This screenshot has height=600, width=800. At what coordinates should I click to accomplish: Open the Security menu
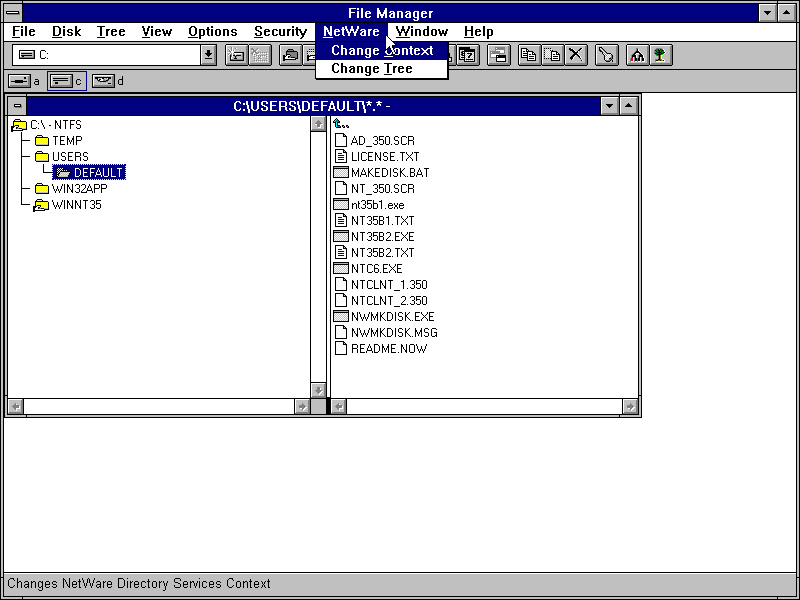coord(280,31)
